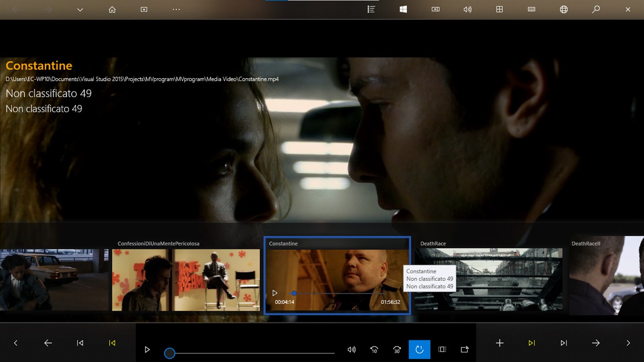Toggle the zoom aspect ratio button
Viewport: 644px width, 362px height.
pyautogui.click(x=442, y=350)
